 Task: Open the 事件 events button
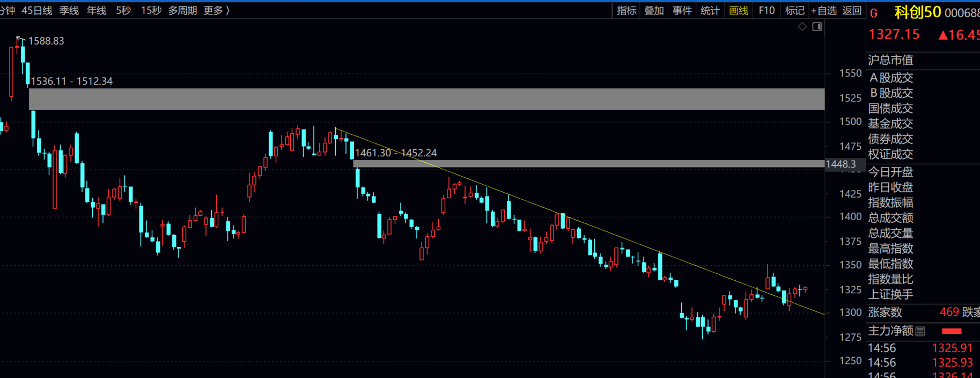[x=682, y=11]
